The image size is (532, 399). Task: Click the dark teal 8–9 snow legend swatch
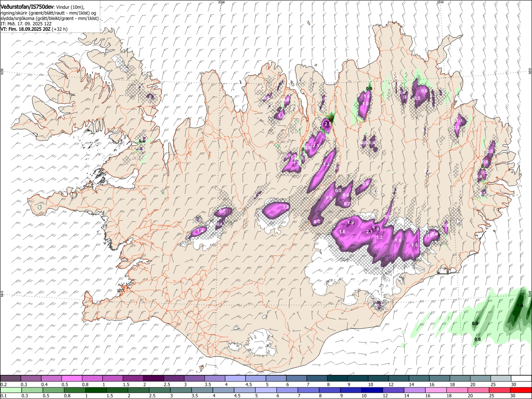coord(337,379)
